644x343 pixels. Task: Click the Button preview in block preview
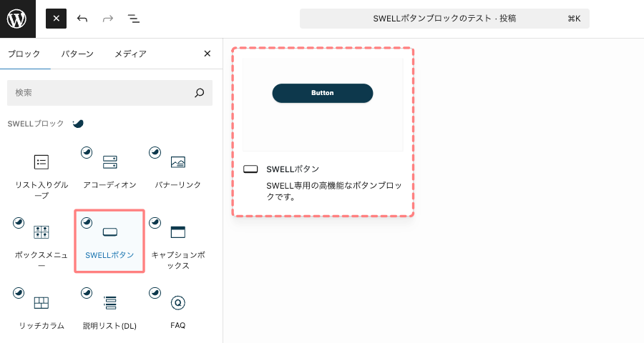tap(323, 93)
